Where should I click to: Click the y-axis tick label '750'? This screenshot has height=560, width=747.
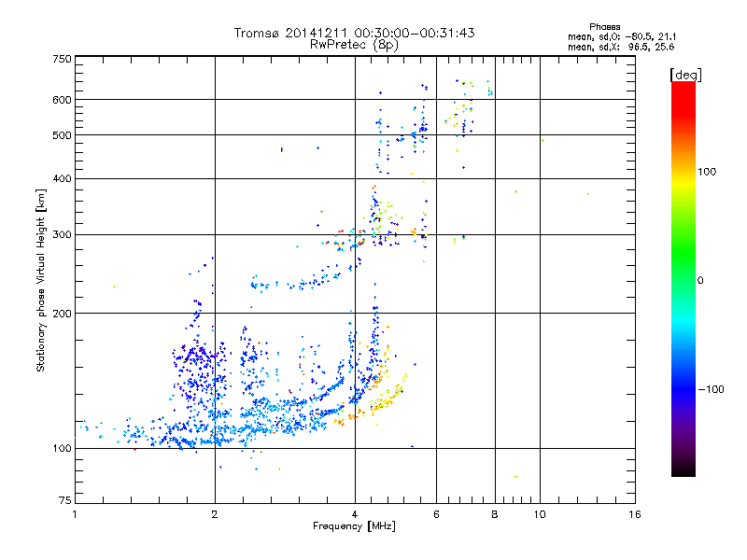coord(62,59)
